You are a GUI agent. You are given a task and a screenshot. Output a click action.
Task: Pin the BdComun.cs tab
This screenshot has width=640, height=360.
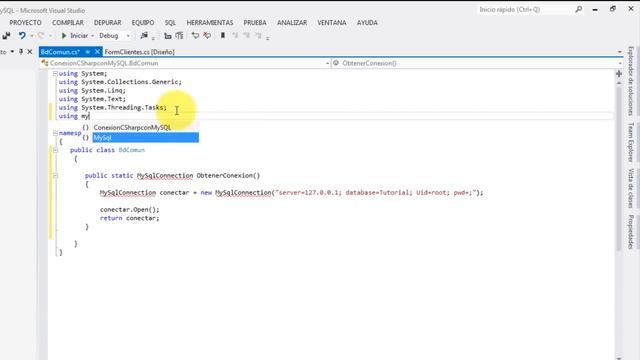(x=87, y=52)
